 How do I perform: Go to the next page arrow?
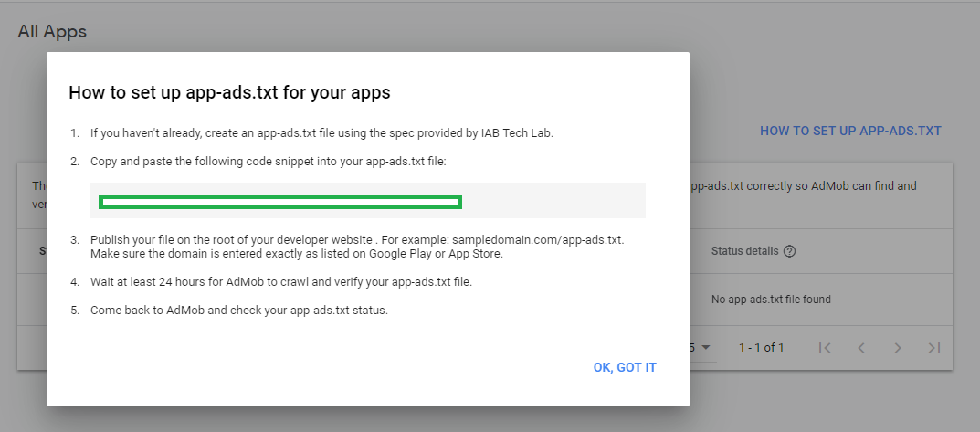pos(898,348)
